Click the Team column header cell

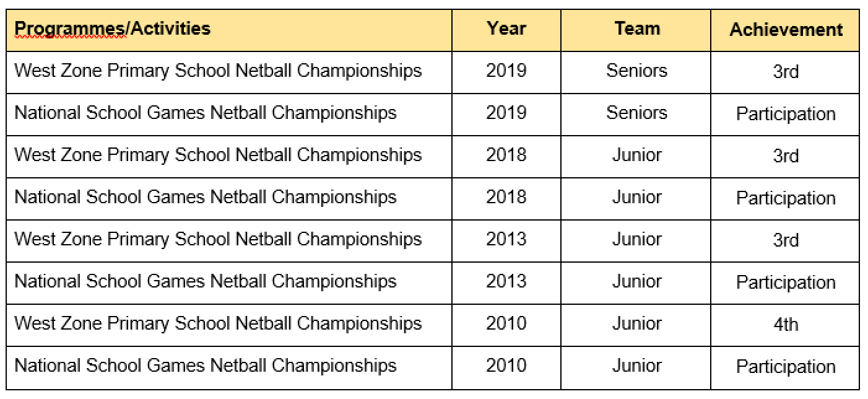coord(636,30)
